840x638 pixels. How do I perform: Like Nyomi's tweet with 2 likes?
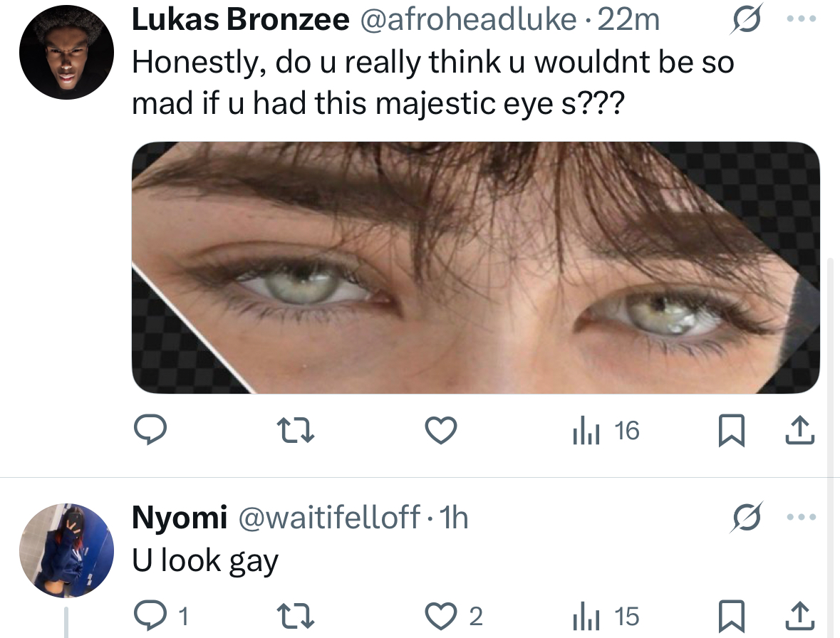tap(440, 616)
